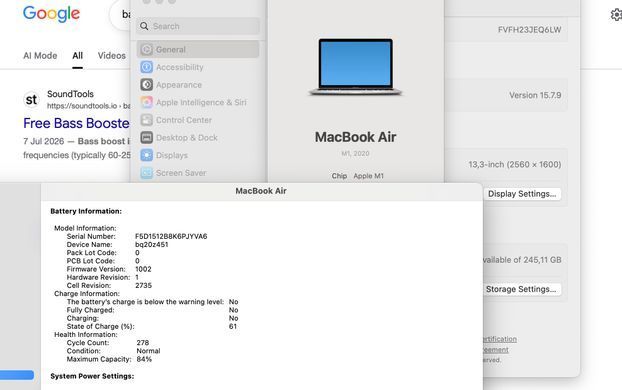Viewport: 622px width, 390px height.
Task: Click the Displays icon in sidebar
Action: point(146,155)
